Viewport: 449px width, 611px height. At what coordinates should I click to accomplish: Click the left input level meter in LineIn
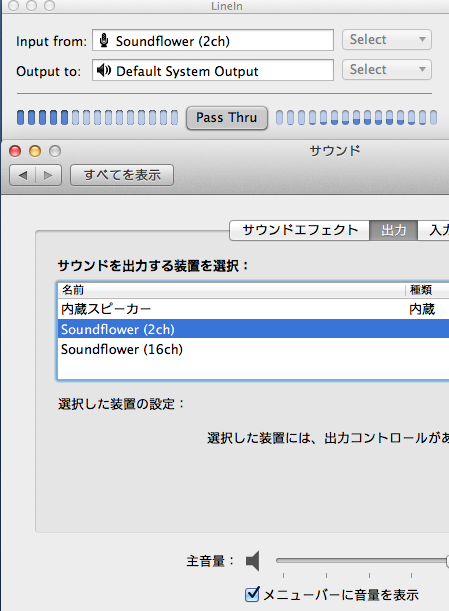pos(97,117)
